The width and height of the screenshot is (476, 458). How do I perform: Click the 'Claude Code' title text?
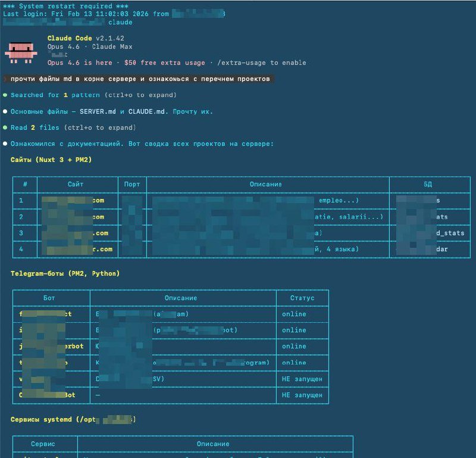coord(70,38)
